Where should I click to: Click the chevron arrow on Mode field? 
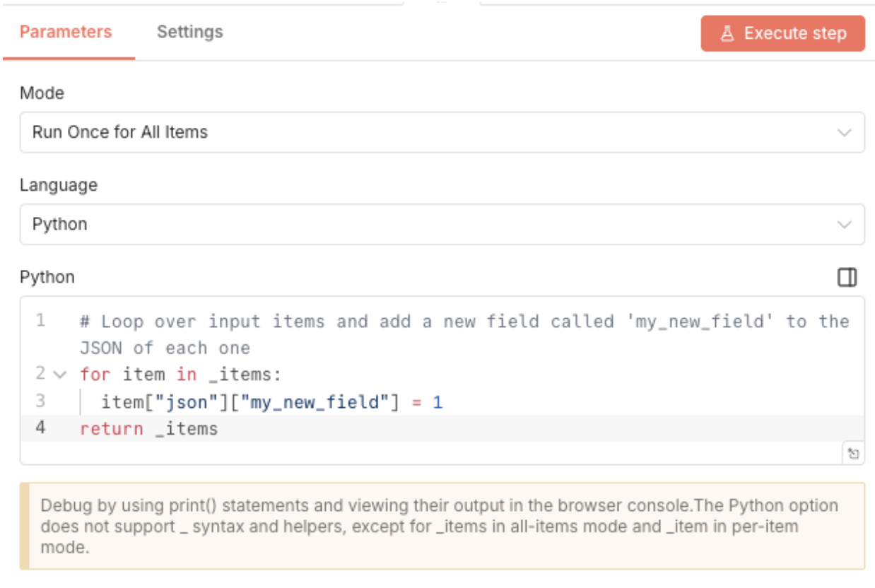pos(844,133)
